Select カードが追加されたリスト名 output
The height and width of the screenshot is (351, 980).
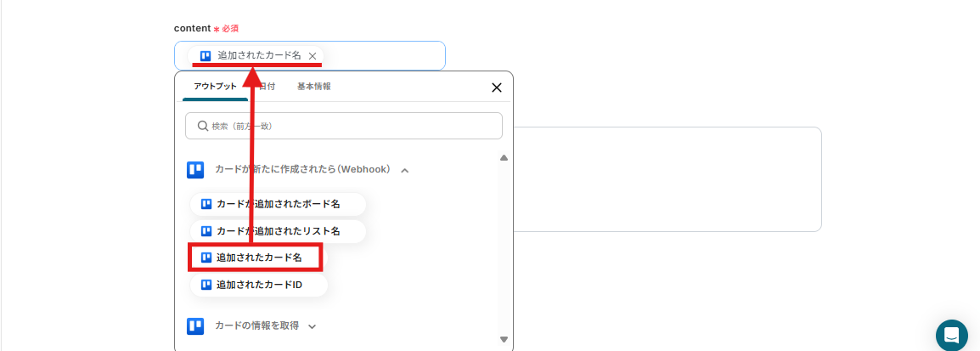pos(278,231)
